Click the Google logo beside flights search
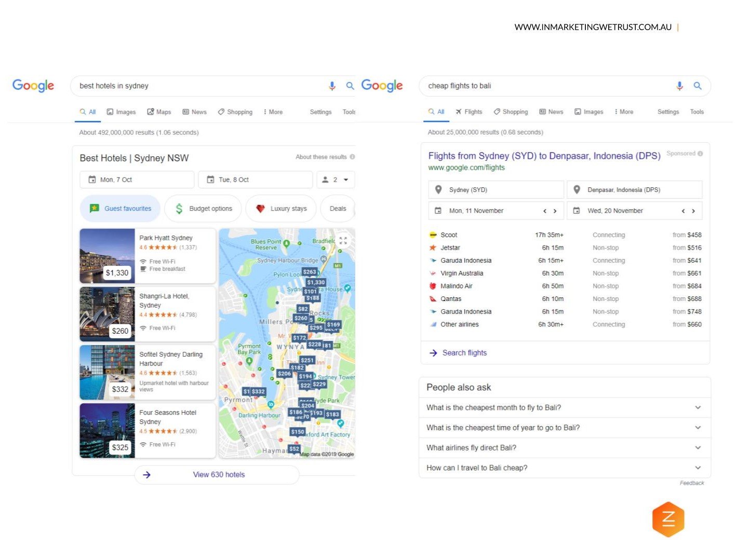737x560 pixels. [x=382, y=86]
